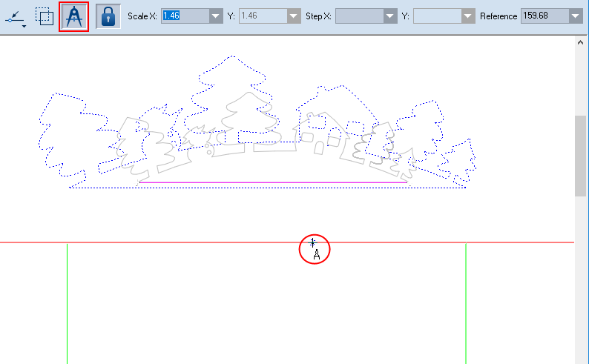Viewport: 589px width, 364px height.
Task: Click the compass cursor point on red line
Action: (x=313, y=242)
